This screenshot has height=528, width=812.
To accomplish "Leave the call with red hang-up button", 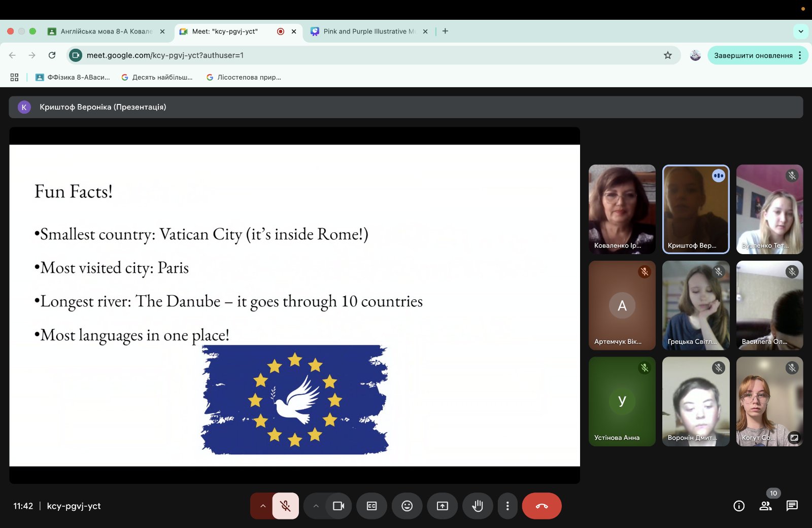I will 542,506.
